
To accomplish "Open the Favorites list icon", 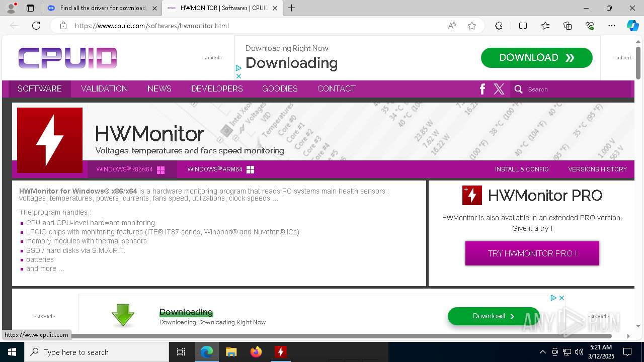I will tap(545, 26).
